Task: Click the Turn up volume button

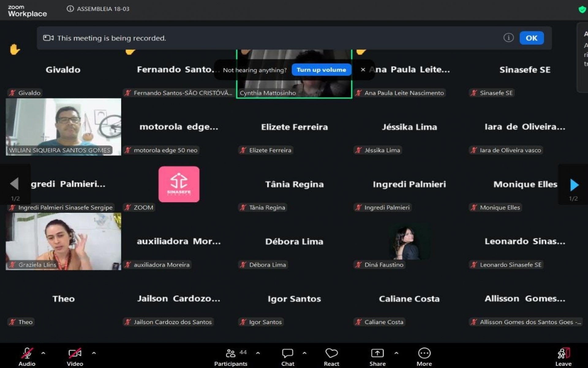Action: coord(321,70)
